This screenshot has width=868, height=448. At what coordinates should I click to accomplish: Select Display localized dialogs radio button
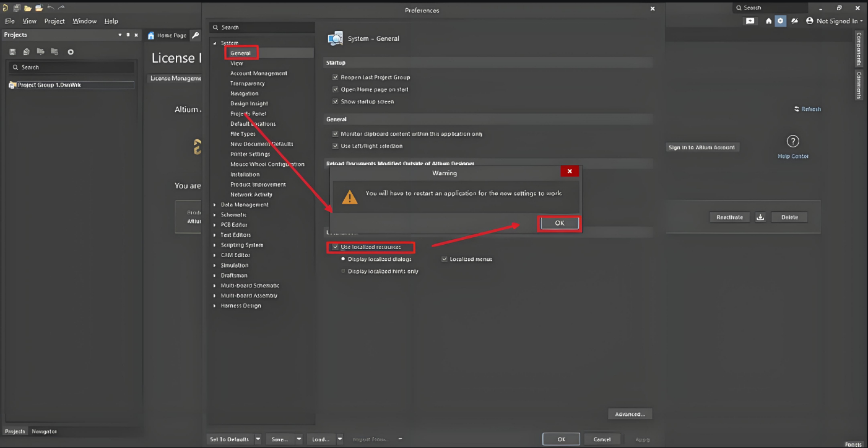coord(343,259)
